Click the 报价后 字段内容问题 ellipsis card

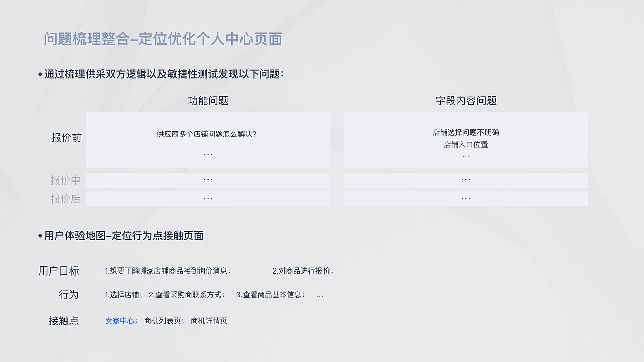466,199
